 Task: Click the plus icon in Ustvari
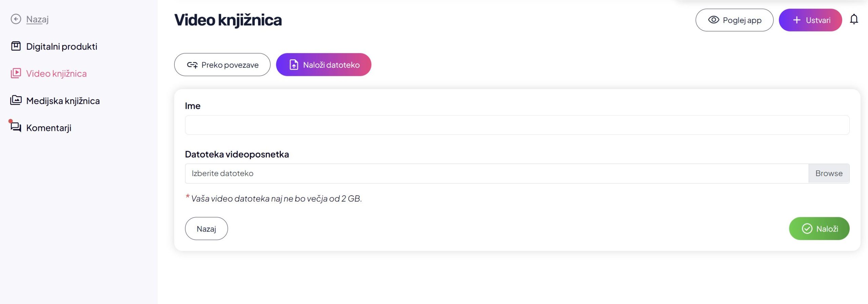(x=796, y=20)
